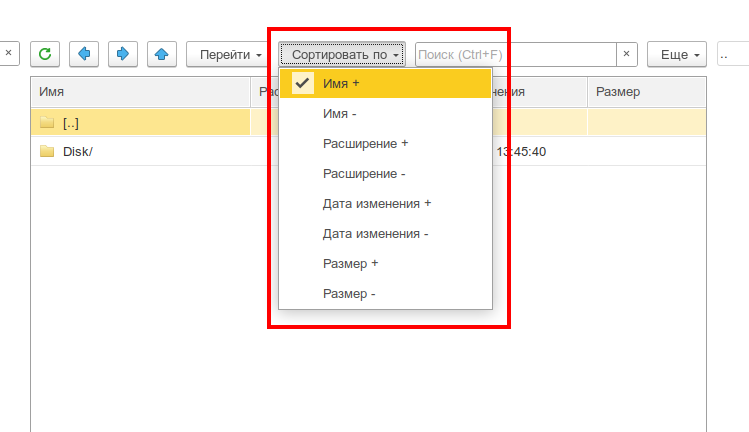Click the × button left of the refresh icon
749x432 pixels.
pos(9,53)
